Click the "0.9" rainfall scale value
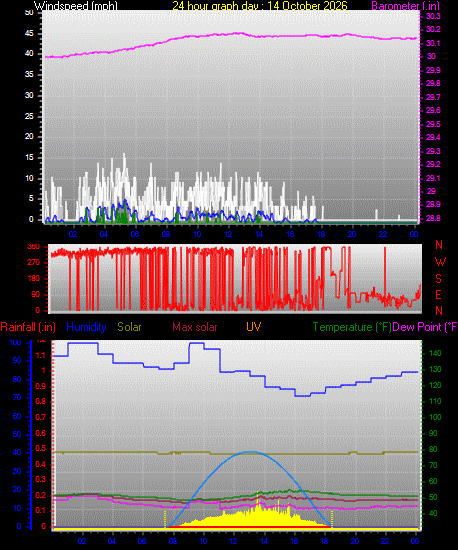 point(41,386)
